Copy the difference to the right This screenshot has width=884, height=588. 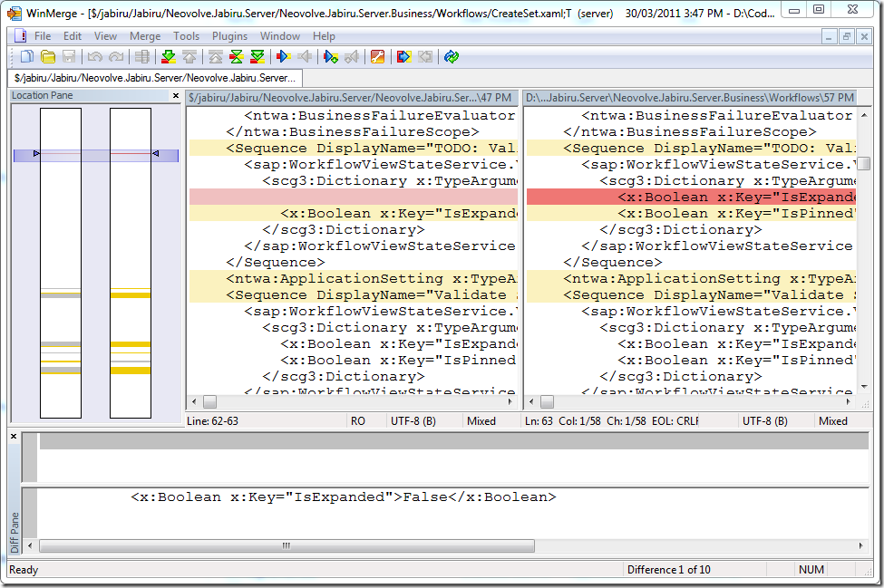[284, 57]
